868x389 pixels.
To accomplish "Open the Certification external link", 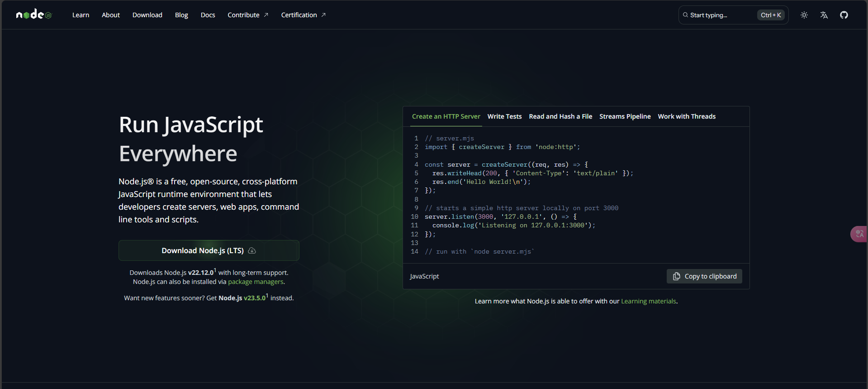I will (x=303, y=15).
